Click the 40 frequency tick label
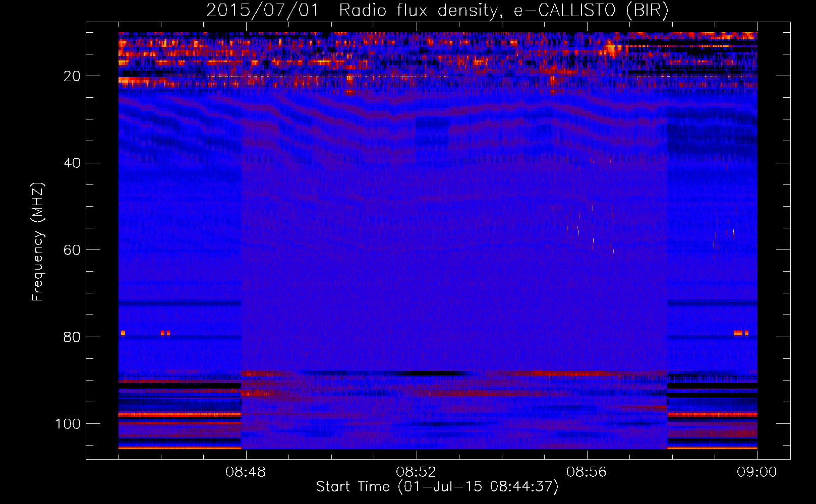 point(73,163)
